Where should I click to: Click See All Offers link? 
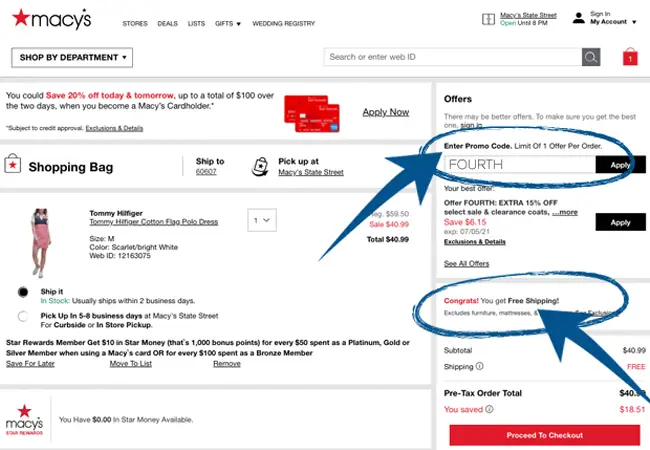[466, 263]
